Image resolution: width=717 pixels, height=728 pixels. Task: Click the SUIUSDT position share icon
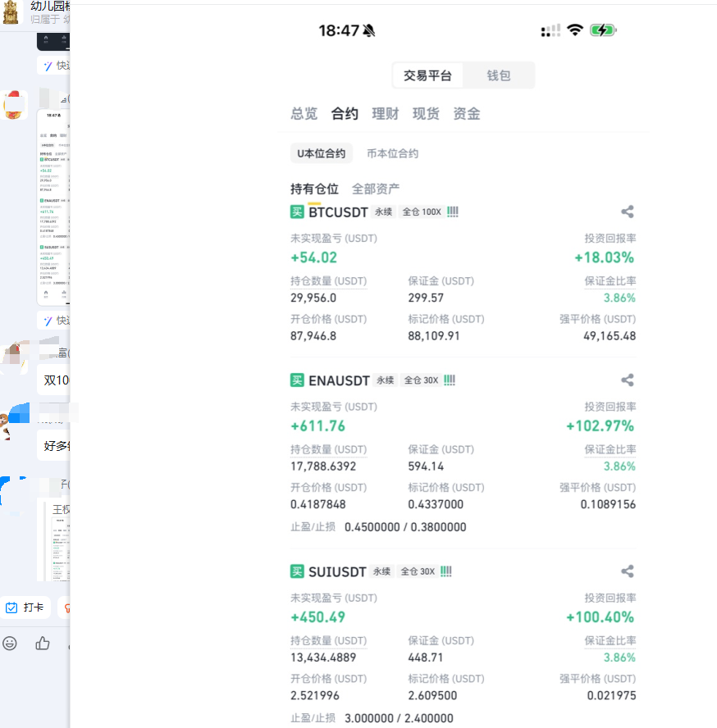pos(628,571)
